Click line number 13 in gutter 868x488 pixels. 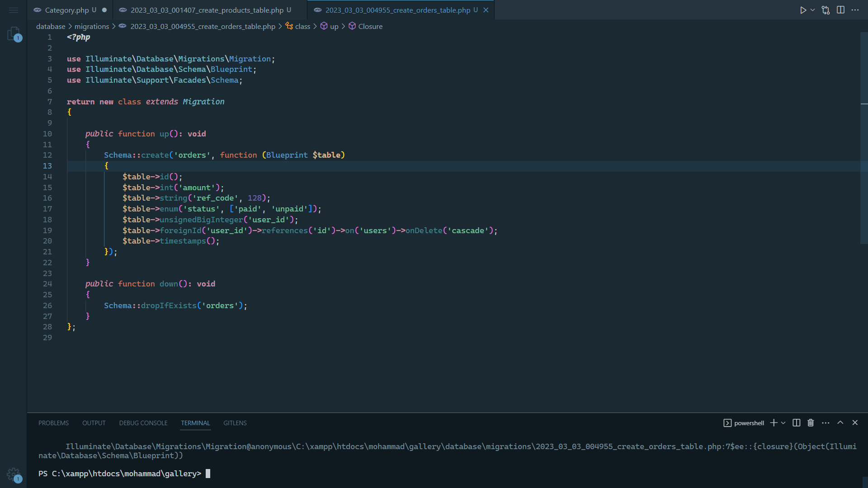(x=47, y=166)
